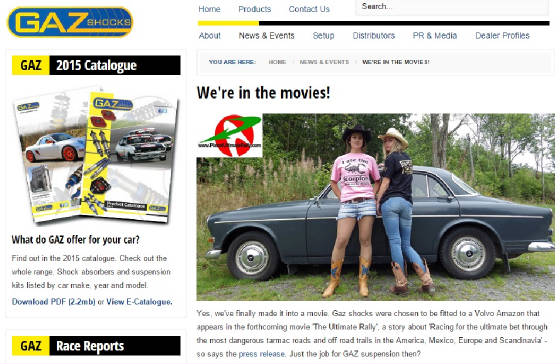Click the 'WE'RE IN THE MOVIES!' breadcrumb text
The image size is (560, 364).
tap(396, 62)
